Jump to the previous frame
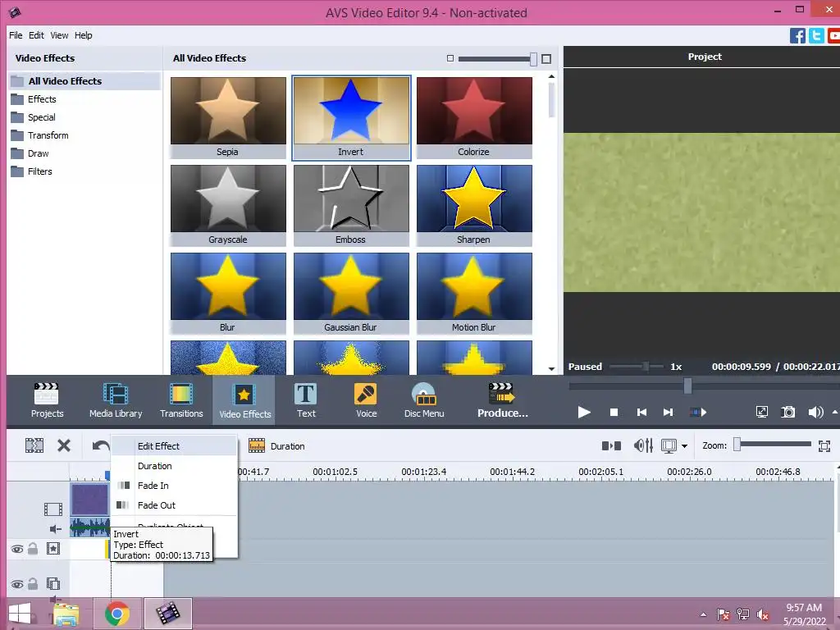Viewport: 840px width, 630px height. coord(641,412)
